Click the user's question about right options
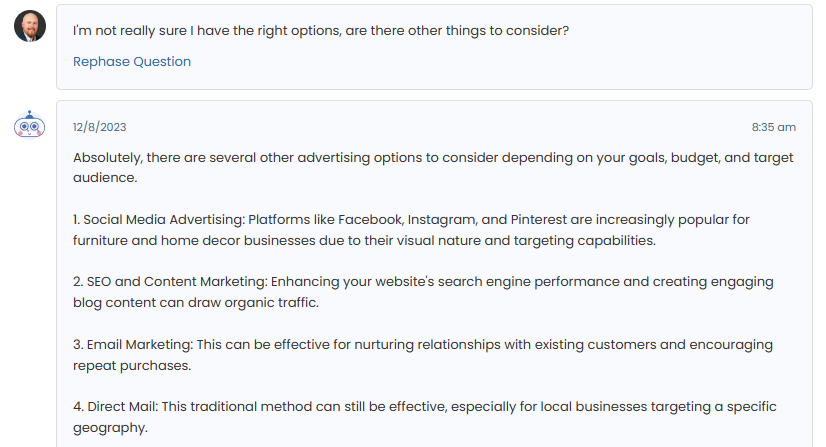This screenshot has width=826, height=447. [321, 31]
